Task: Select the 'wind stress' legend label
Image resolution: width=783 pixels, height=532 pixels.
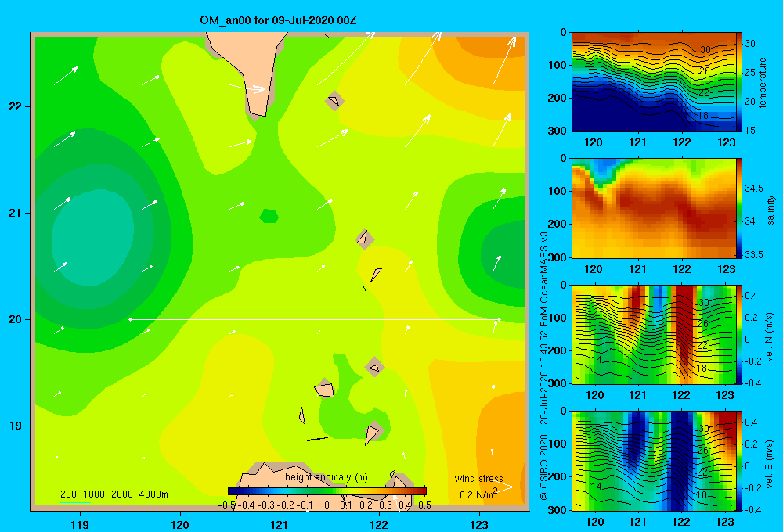Action: point(478,478)
